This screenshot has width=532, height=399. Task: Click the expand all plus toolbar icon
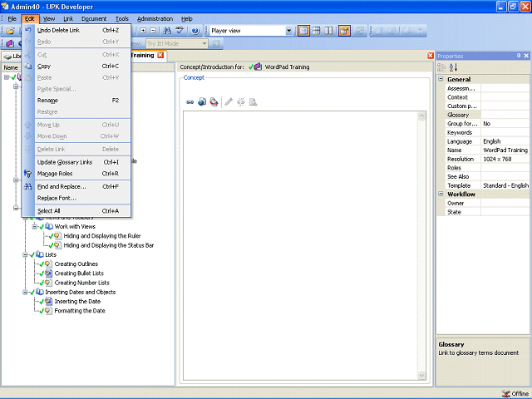(x=143, y=31)
